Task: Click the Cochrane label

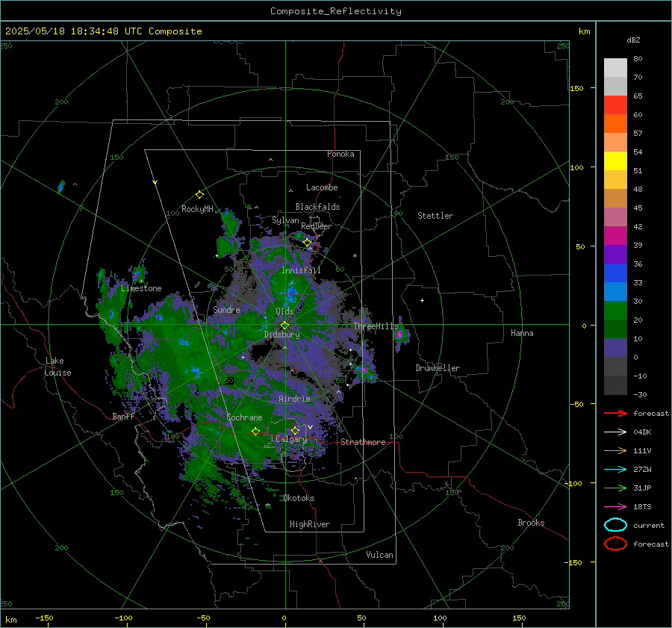Action: (244, 417)
